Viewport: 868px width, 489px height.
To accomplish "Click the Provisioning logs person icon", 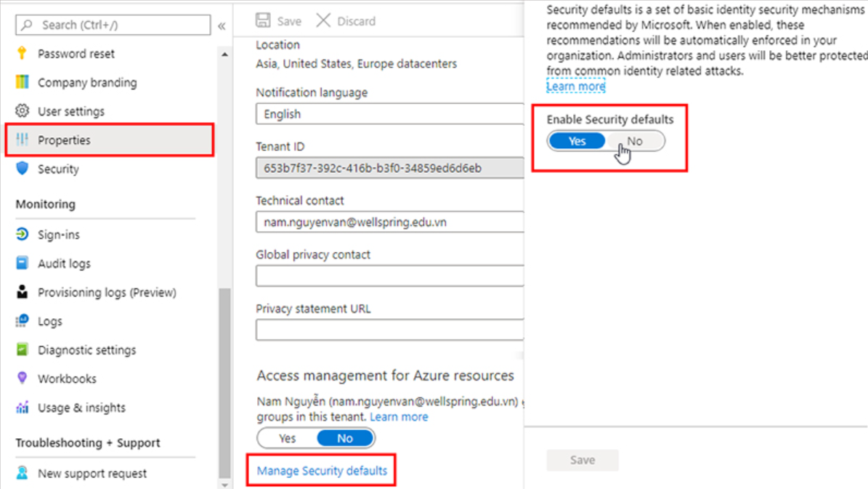I will [x=22, y=292].
